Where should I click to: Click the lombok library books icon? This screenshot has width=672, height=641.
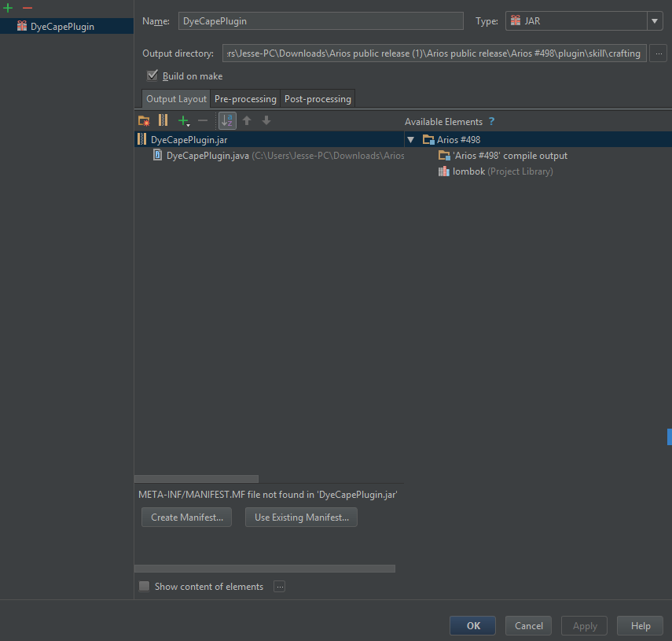coord(443,171)
